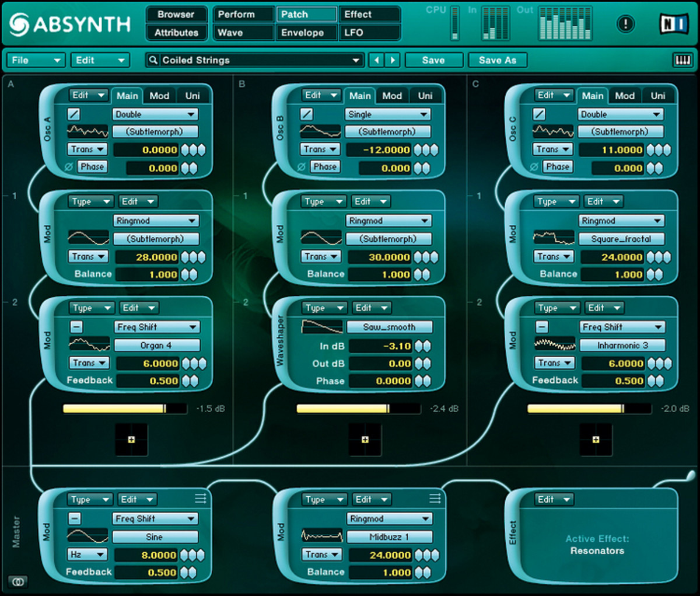Click the Midbuzz 1 waveform icon
This screenshot has height=596, width=700.
click(x=321, y=536)
